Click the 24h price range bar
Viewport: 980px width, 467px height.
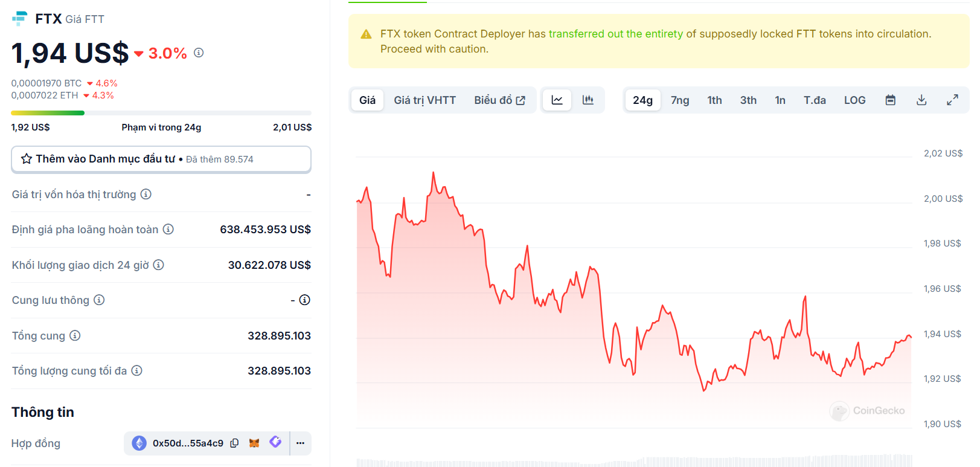pos(161,113)
